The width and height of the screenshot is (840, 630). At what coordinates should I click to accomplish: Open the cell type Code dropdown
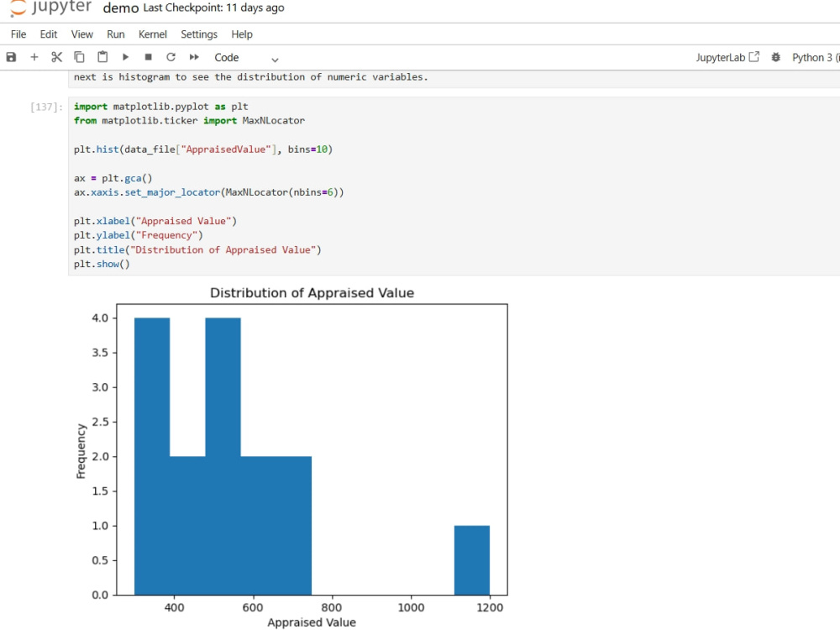[246, 58]
